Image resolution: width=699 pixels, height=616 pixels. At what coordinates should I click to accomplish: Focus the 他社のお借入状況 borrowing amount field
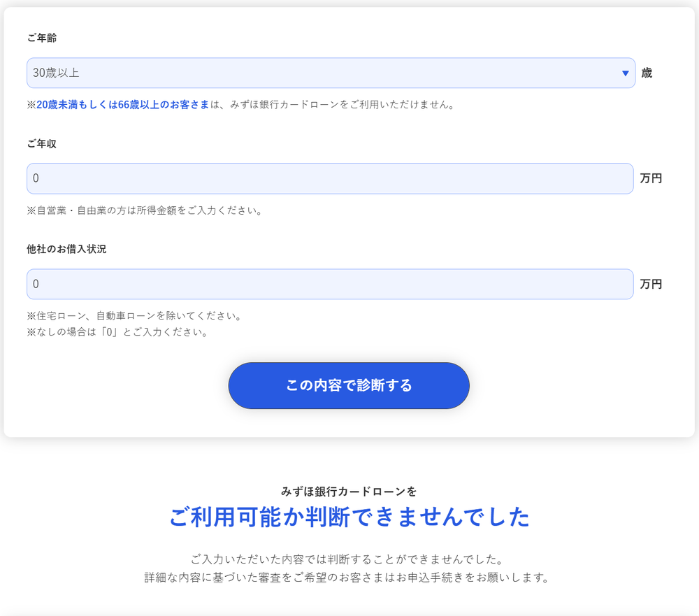330,284
